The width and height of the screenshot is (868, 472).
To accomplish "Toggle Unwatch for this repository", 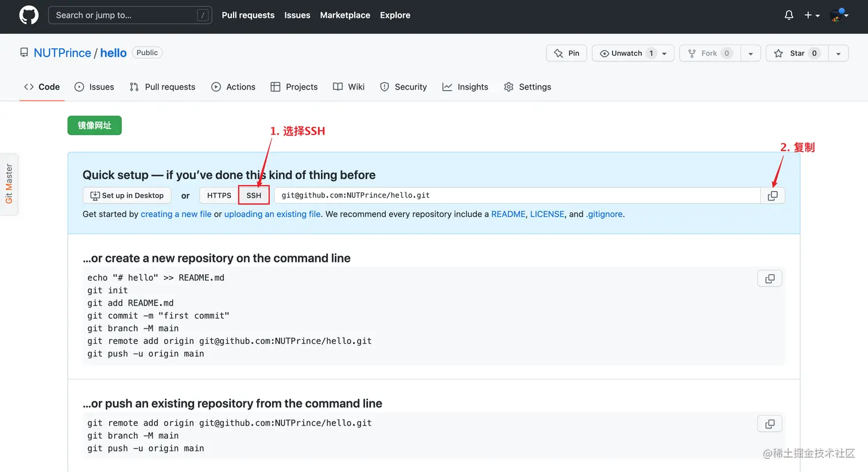I will tap(626, 53).
